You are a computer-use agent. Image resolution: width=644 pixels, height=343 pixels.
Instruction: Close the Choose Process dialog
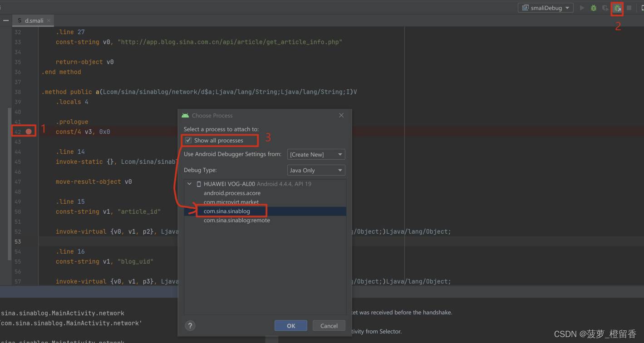tap(341, 116)
